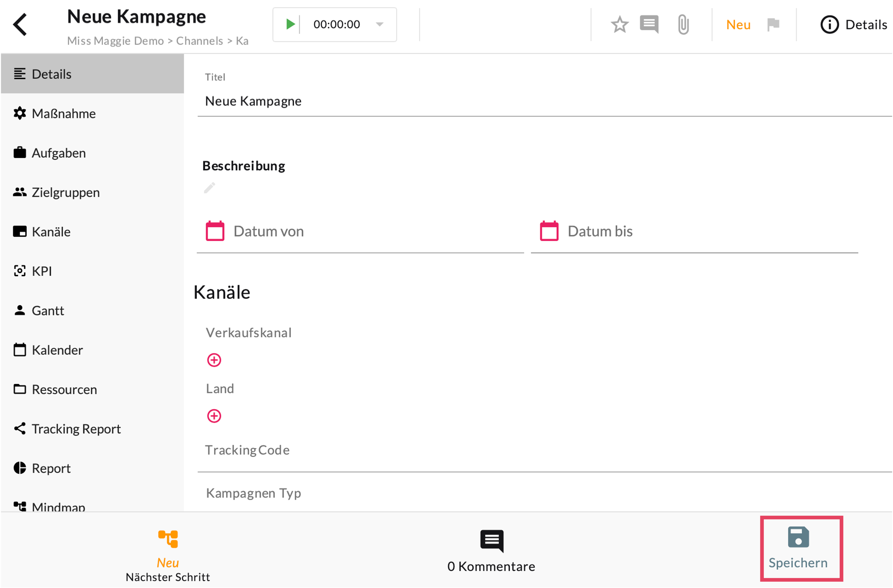Mark campaign as favorite with the star icon
The image size is (893, 588).
pyautogui.click(x=619, y=25)
